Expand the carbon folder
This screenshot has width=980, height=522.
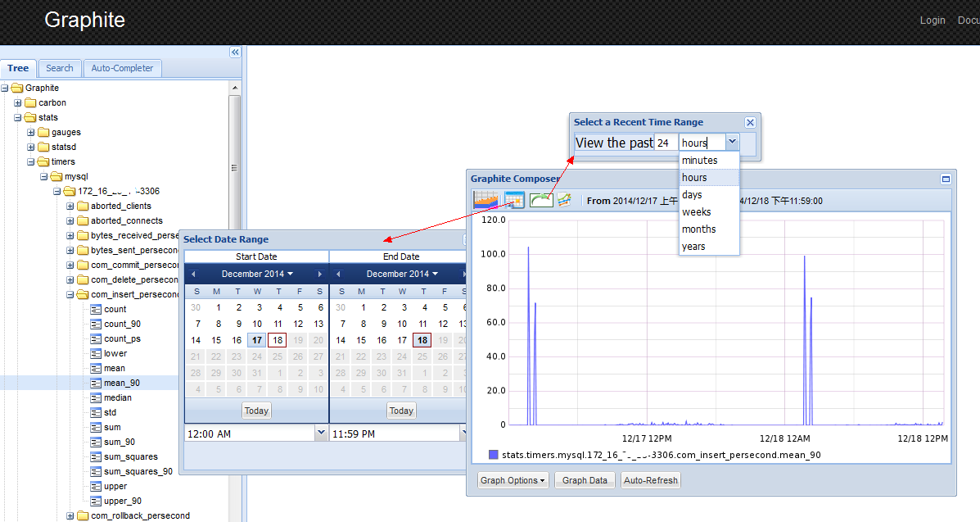click(x=17, y=102)
